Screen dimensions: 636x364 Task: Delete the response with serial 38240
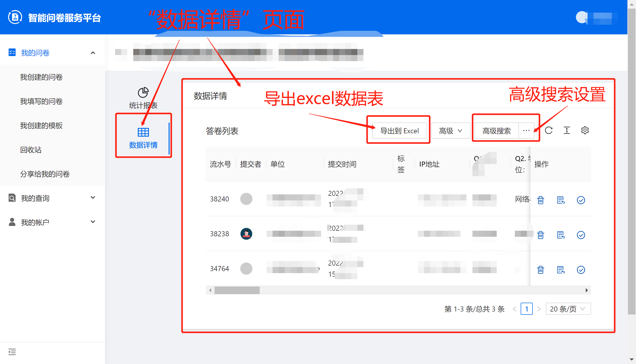(540, 200)
